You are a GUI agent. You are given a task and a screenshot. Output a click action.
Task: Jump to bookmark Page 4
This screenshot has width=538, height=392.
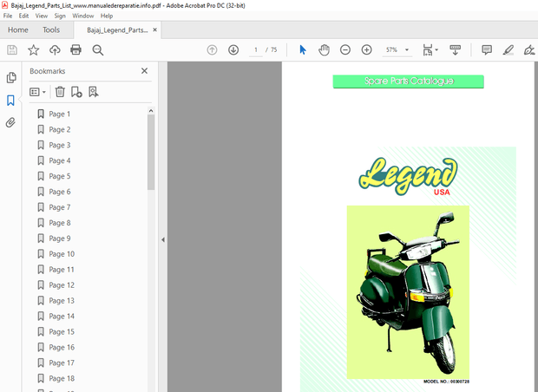pos(60,160)
